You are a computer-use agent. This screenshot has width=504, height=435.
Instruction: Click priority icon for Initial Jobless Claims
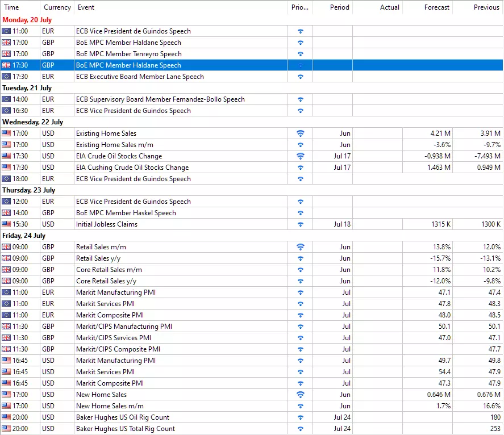(300, 224)
